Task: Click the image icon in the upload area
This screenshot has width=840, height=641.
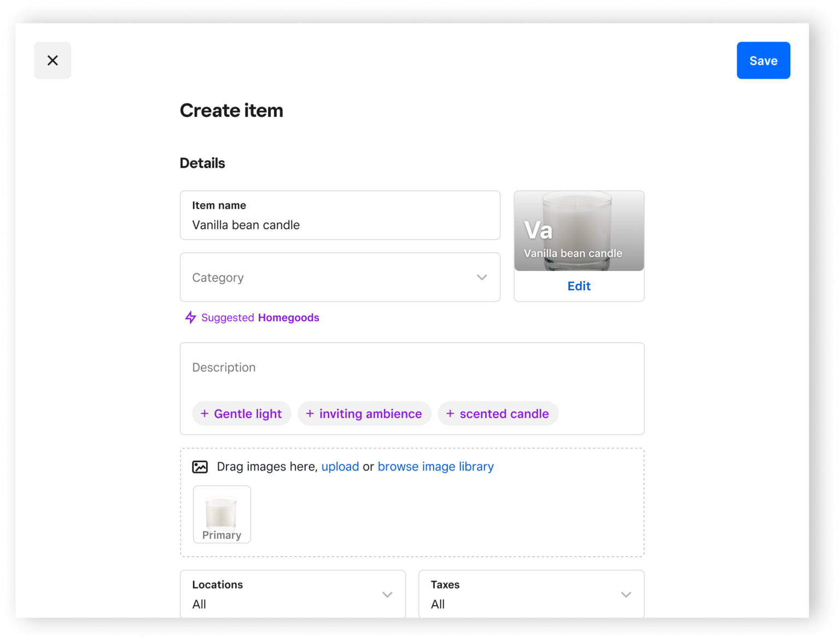Action: (200, 467)
